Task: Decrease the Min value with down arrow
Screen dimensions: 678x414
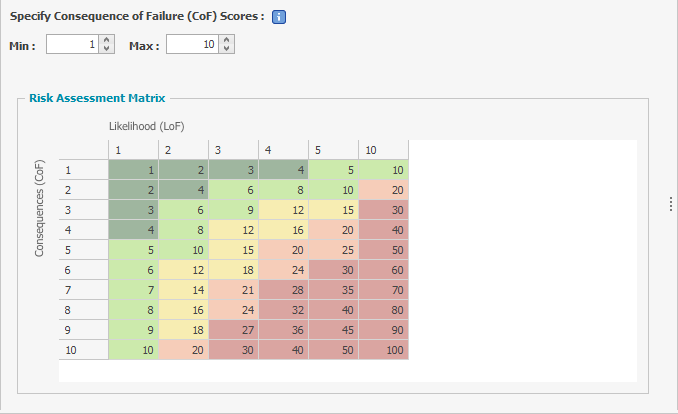Action: coord(106,48)
